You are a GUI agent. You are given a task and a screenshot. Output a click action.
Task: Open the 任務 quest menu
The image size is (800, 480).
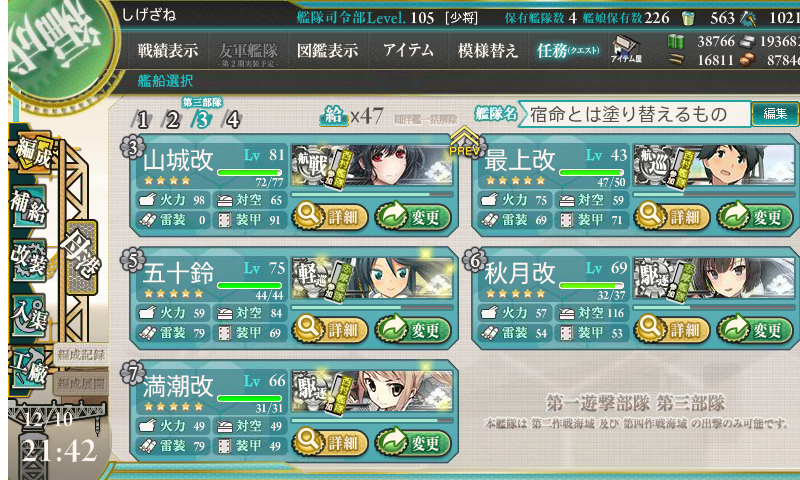pyautogui.click(x=567, y=50)
